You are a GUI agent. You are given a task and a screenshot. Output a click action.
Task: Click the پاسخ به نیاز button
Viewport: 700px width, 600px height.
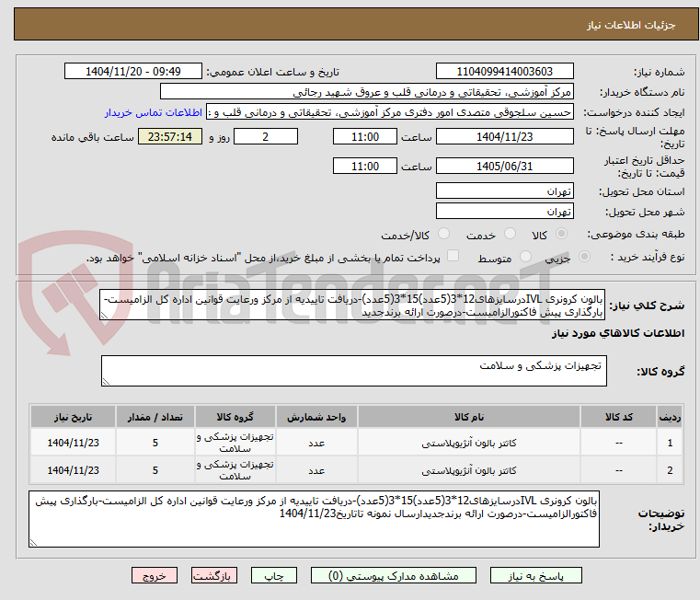[x=535, y=575]
